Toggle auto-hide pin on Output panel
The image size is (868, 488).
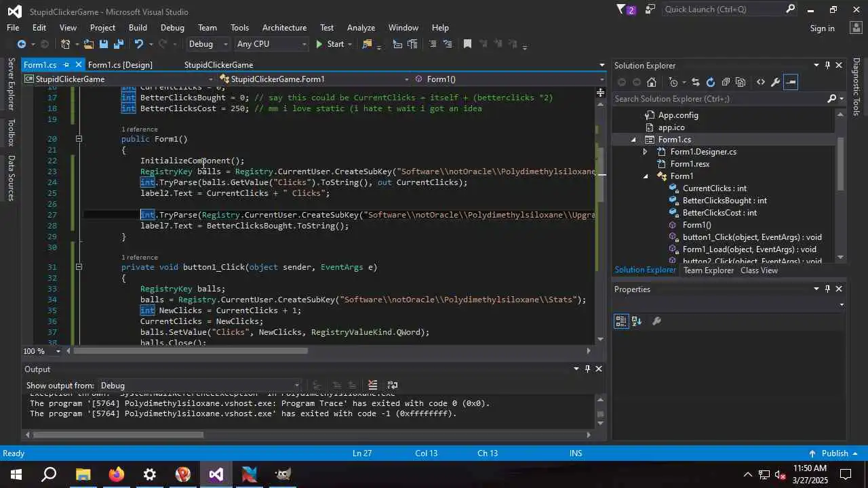click(587, 369)
